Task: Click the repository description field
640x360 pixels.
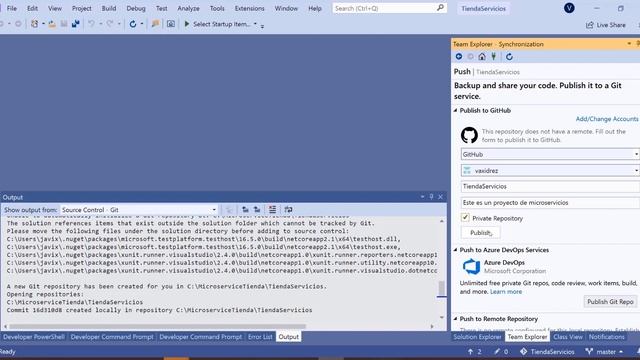Action: (x=550, y=203)
